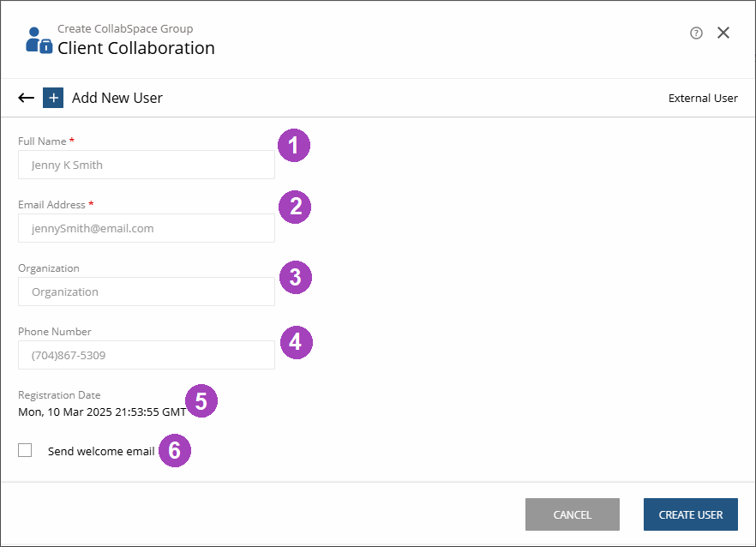Click the back arrow icon
The width and height of the screenshot is (756, 547).
[x=26, y=98]
